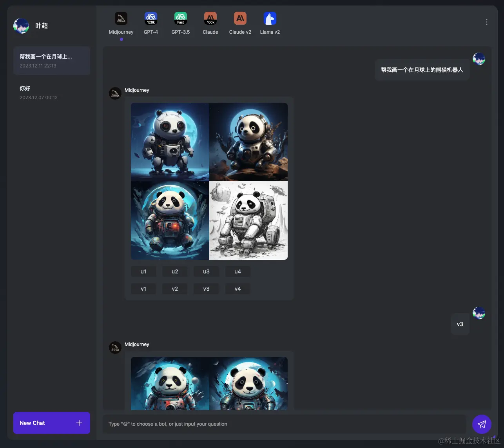Click the Midjourney avatar on the first reply
Image resolution: width=504 pixels, height=448 pixels.
[115, 93]
